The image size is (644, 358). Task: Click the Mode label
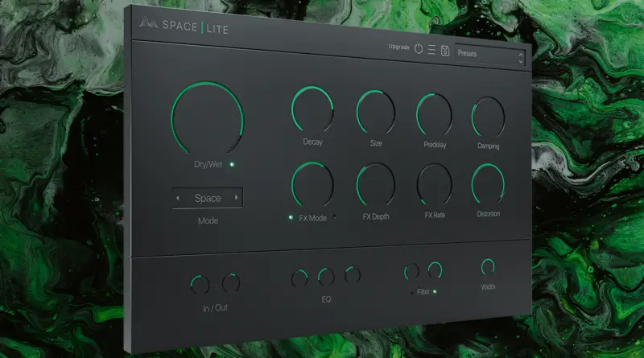click(x=208, y=221)
